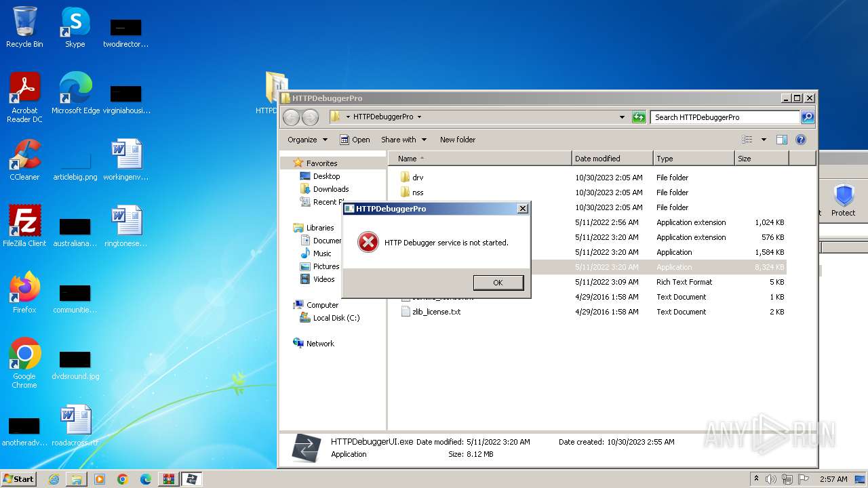Click the Explorer forward navigation arrow
Image resolution: width=868 pixels, height=488 pixels.
tap(310, 117)
